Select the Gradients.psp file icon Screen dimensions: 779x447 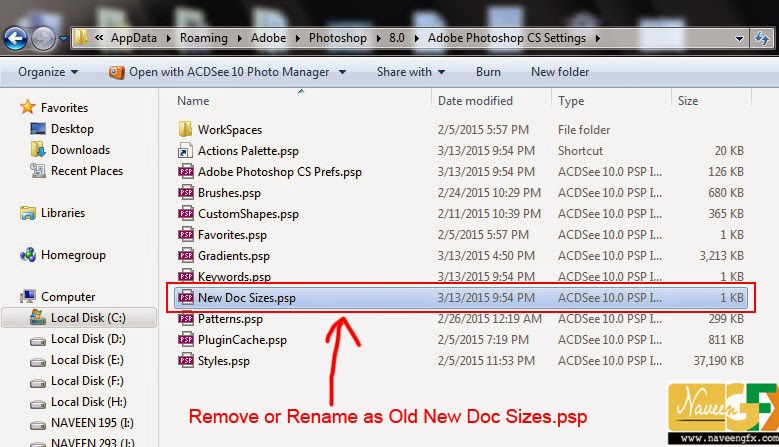click(x=186, y=255)
